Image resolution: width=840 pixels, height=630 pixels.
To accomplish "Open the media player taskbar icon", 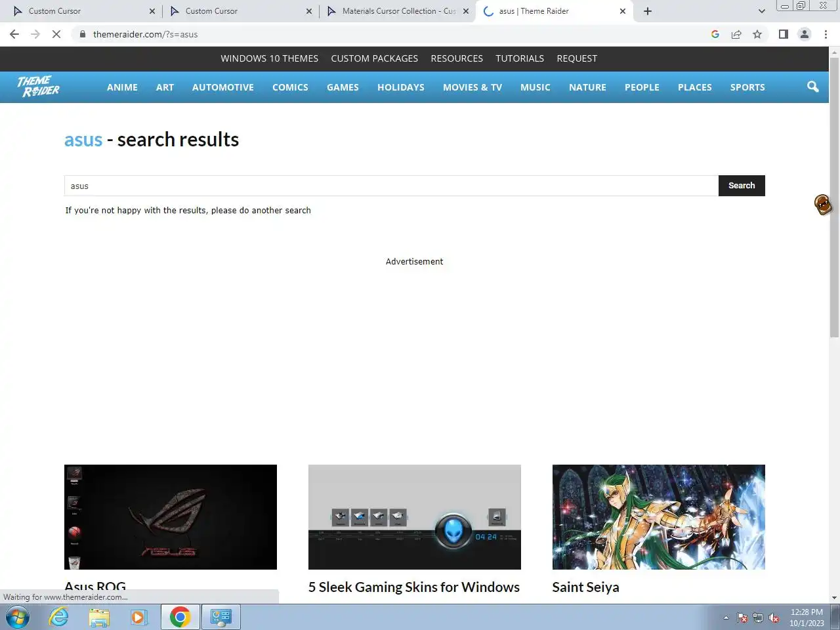I will pyautogui.click(x=138, y=618).
